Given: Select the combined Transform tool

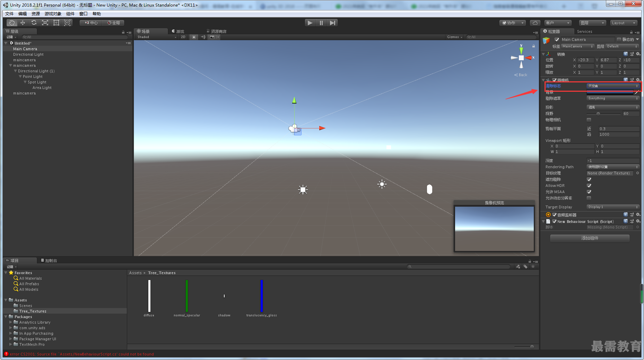Looking at the screenshot, I should [x=67, y=23].
